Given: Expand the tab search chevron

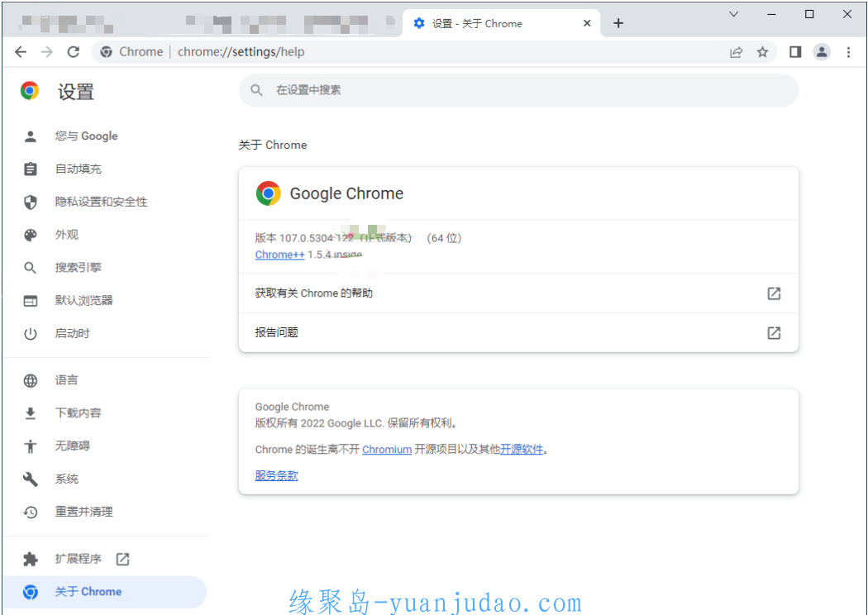Looking at the screenshot, I should (733, 14).
